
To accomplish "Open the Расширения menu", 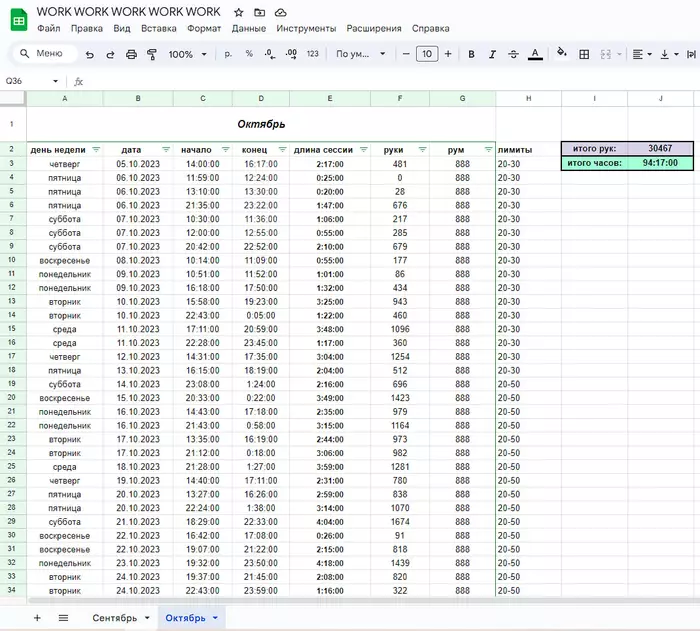I will pyautogui.click(x=374, y=29).
